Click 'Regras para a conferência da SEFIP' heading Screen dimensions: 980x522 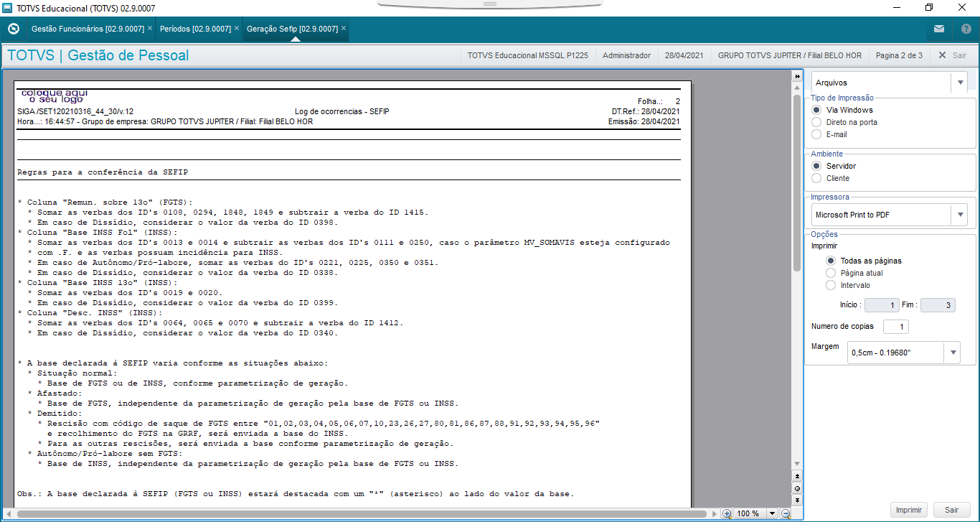(103, 172)
